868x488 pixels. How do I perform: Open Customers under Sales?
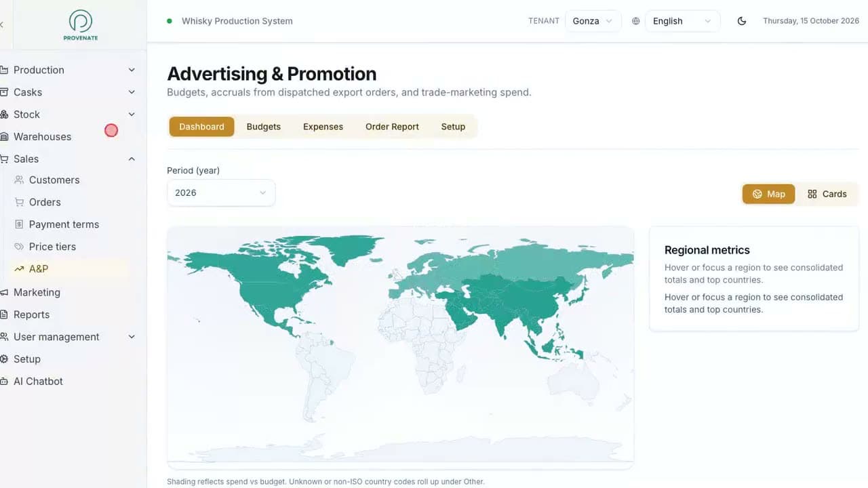(x=54, y=180)
